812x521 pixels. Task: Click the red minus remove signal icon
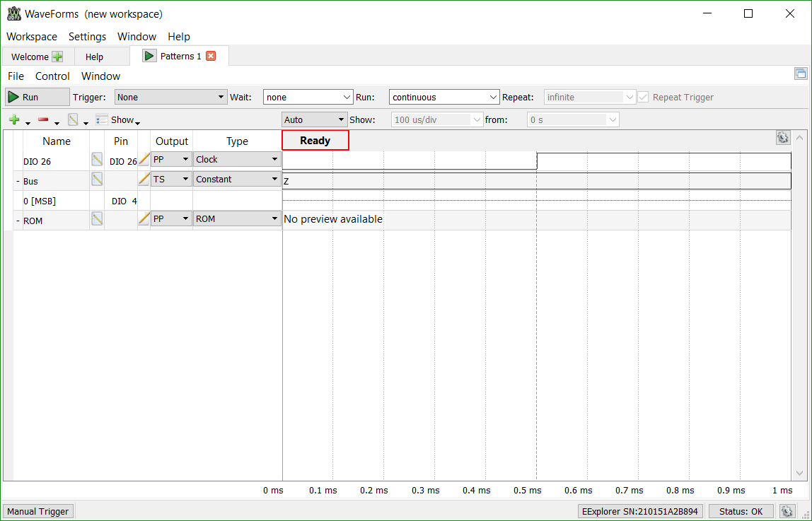[x=44, y=120]
